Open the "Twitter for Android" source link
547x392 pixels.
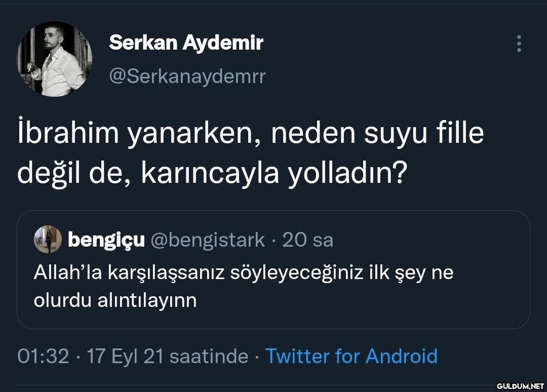pyautogui.click(x=351, y=356)
